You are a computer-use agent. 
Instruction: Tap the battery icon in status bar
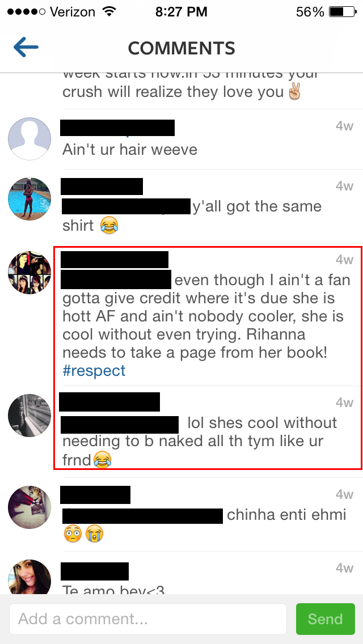(x=343, y=12)
